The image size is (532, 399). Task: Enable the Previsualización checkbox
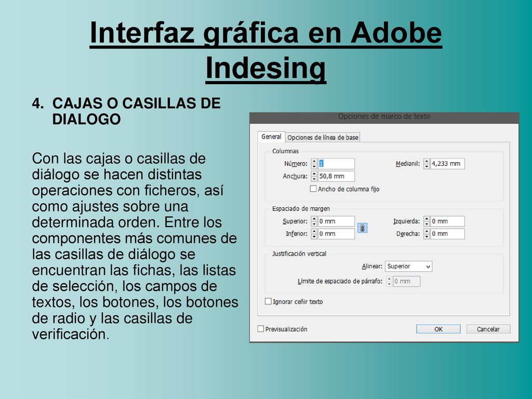point(261,329)
